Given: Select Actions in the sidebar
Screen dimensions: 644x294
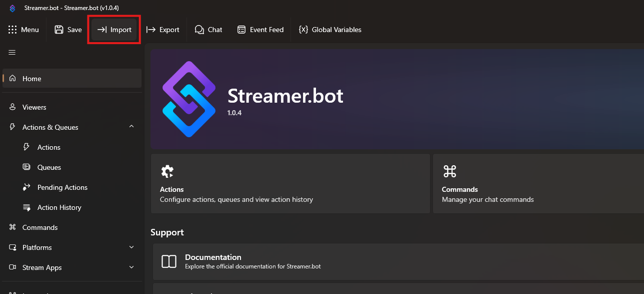Looking at the screenshot, I should click(x=48, y=147).
